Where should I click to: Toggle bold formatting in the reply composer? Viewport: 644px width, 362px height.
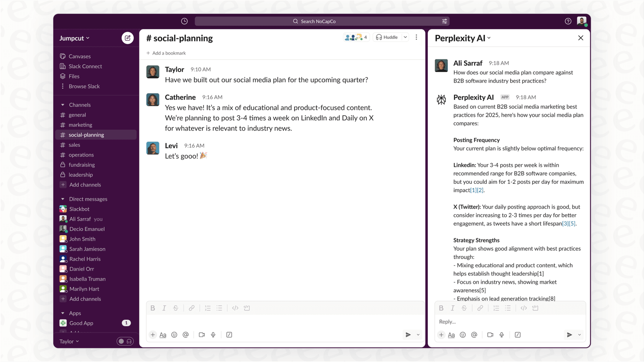[x=441, y=308]
